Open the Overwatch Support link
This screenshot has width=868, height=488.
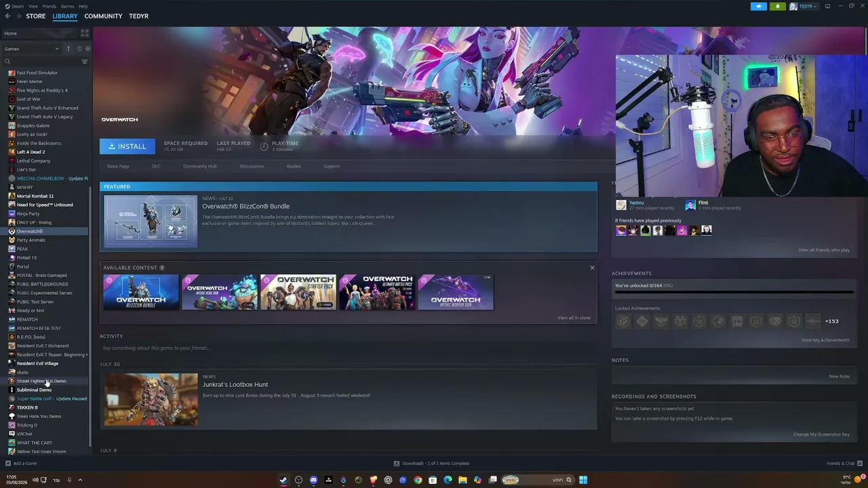[332, 166]
